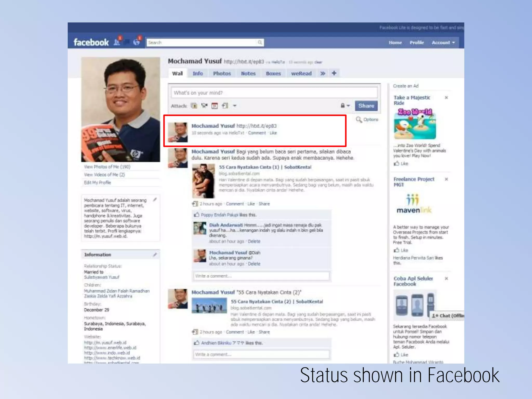This screenshot has height=399, width=532.
Task: Open the privacy lock dropdown
Action: 345,106
